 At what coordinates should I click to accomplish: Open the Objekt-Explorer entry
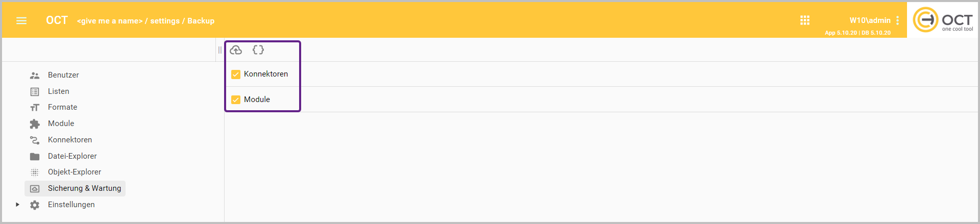[x=75, y=172]
